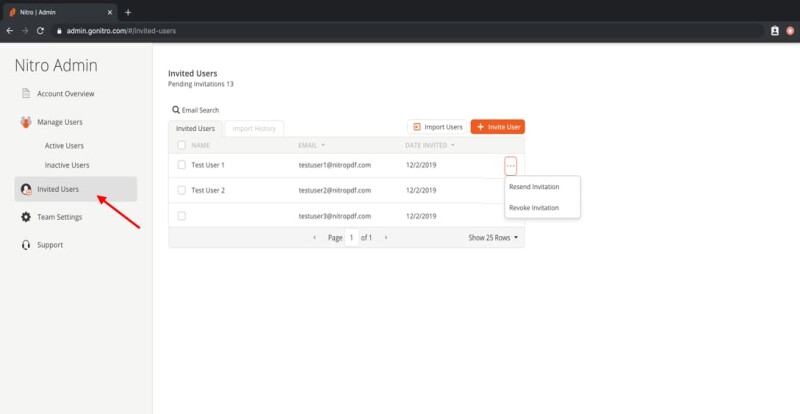Reload the page with browser refresh icon
The width and height of the screenshot is (800, 414).
pyautogui.click(x=40, y=31)
